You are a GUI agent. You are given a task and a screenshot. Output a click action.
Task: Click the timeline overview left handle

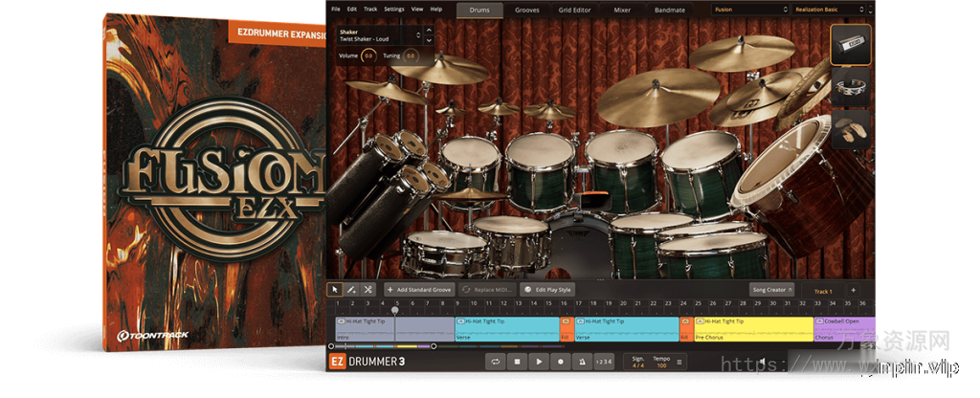(x=331, y=346)
